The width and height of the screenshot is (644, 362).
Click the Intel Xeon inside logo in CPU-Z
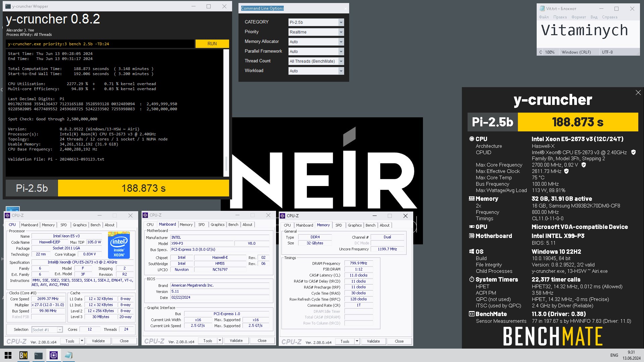119,245
